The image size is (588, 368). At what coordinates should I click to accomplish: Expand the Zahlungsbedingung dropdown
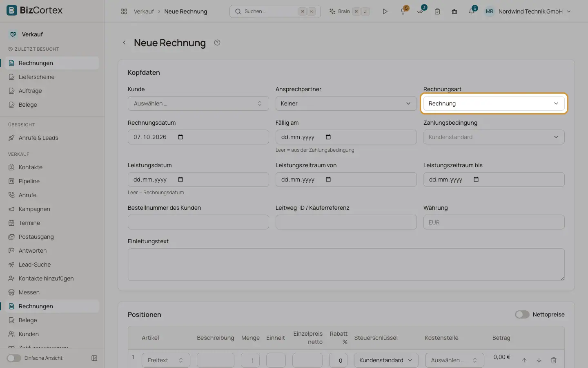tap(494, 137)
